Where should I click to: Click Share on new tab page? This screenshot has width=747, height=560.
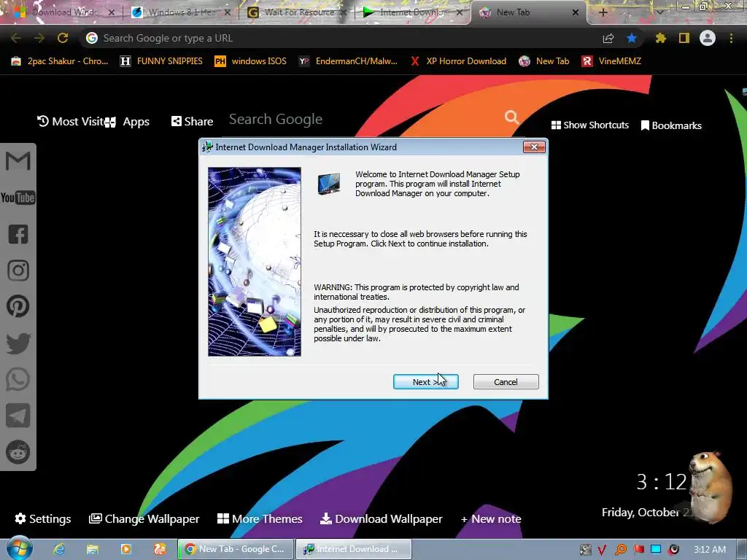click(x=192, y=122)
